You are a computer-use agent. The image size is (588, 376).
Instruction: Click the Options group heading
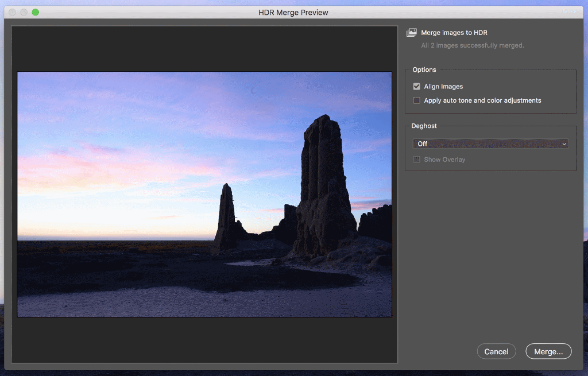(x=424, y=69)
